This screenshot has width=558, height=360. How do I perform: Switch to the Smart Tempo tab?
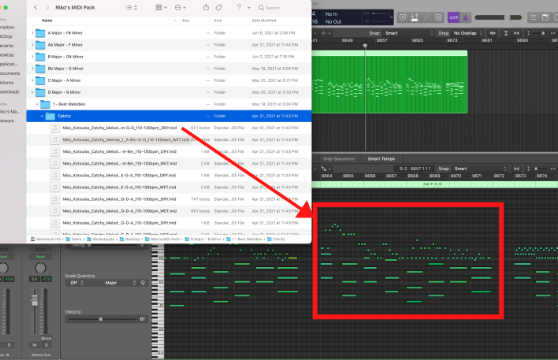pyautogui.click(x=381, y=159)
